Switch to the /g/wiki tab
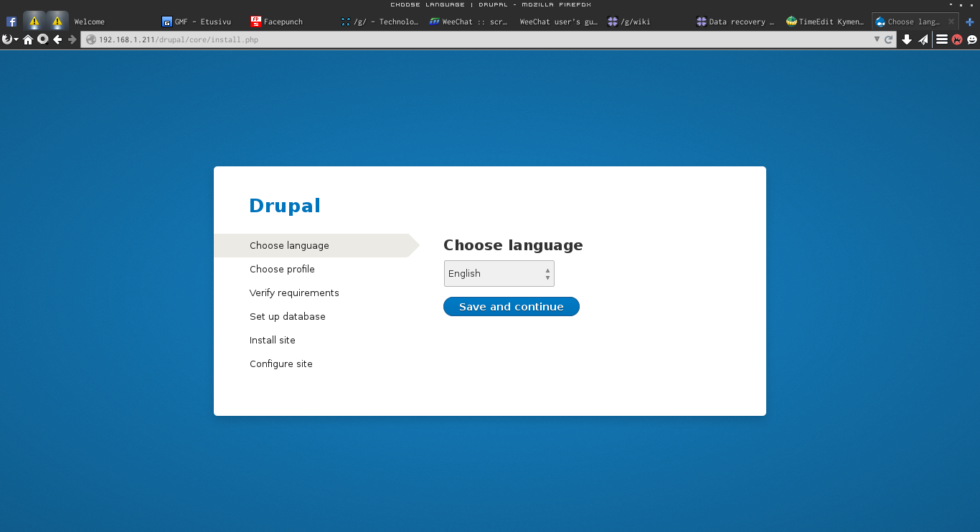Image resolution: width=980 pixels, height=532 pixels. click(646, 22)
